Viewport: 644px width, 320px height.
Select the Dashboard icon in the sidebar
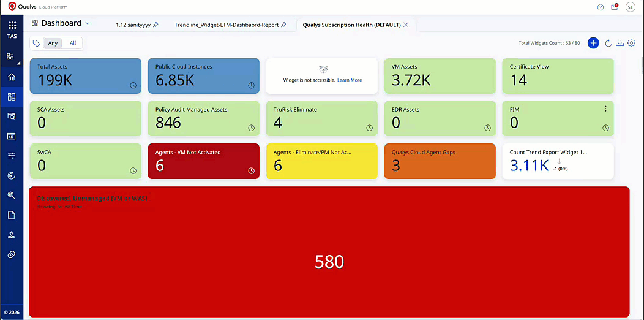coord(12,97)
